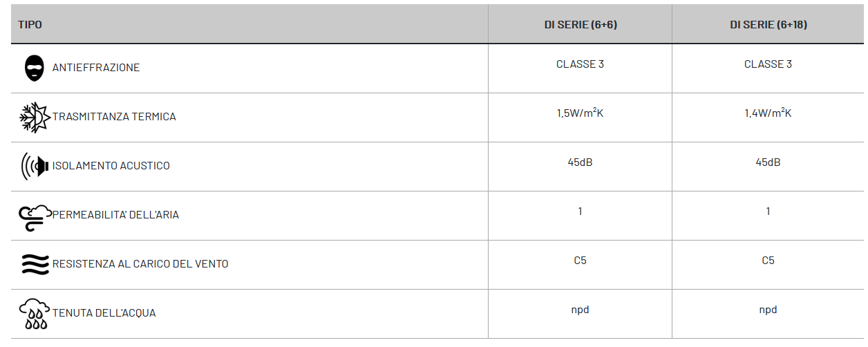The image size is (868, 347).
Task: Click the speaker acoustic insulation icon
Action: point(35,166)
